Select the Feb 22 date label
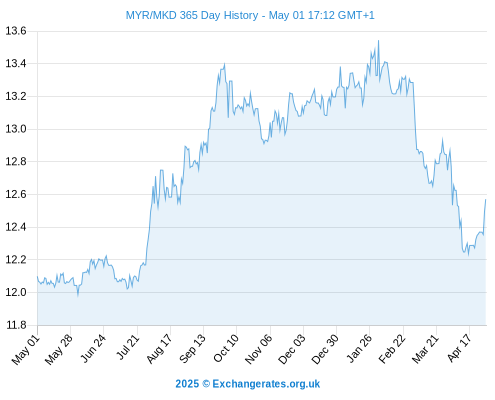This screenshot has width=495, height=400. click(392, 349)
